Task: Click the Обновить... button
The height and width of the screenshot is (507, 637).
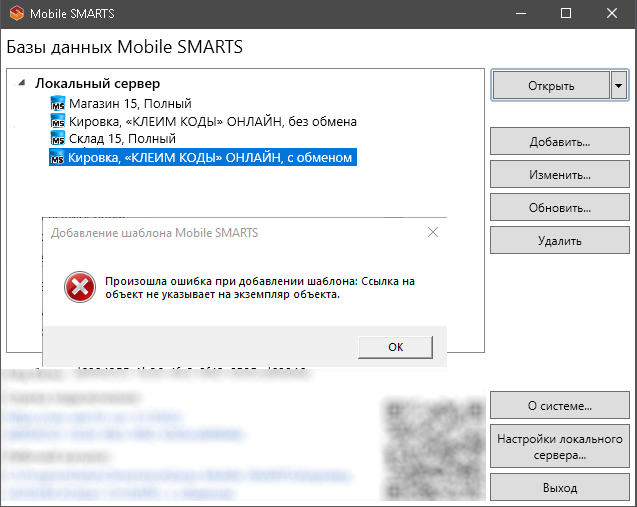Action: coord(560,207)
